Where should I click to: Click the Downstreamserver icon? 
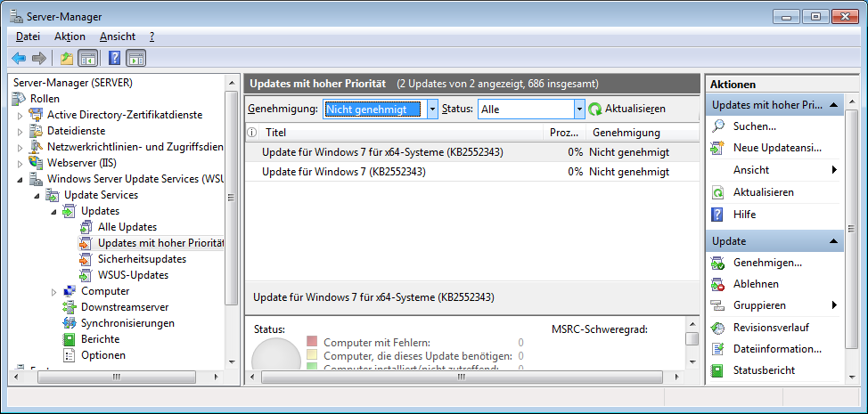coord(70,307)
